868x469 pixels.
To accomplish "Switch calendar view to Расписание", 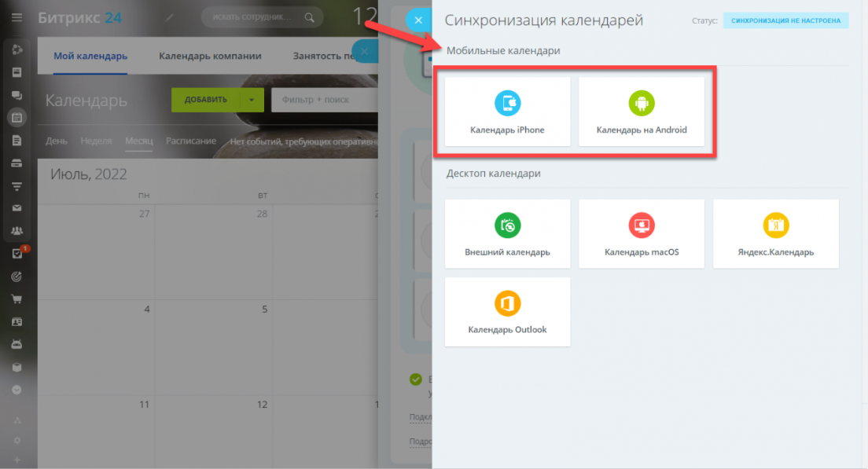I will coord(191,141).
